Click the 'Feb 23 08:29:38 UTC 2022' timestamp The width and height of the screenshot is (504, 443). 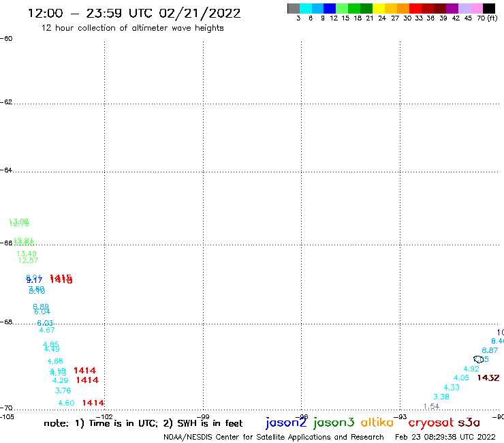445,437
